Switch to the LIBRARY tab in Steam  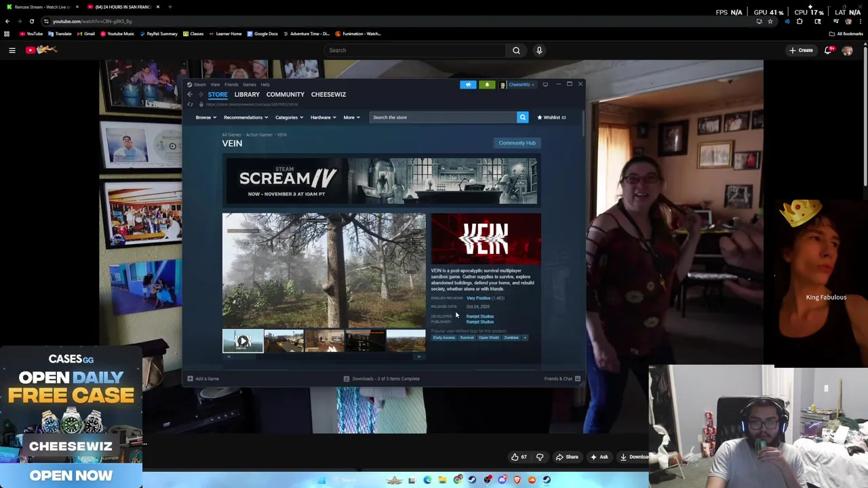[247, 94]
